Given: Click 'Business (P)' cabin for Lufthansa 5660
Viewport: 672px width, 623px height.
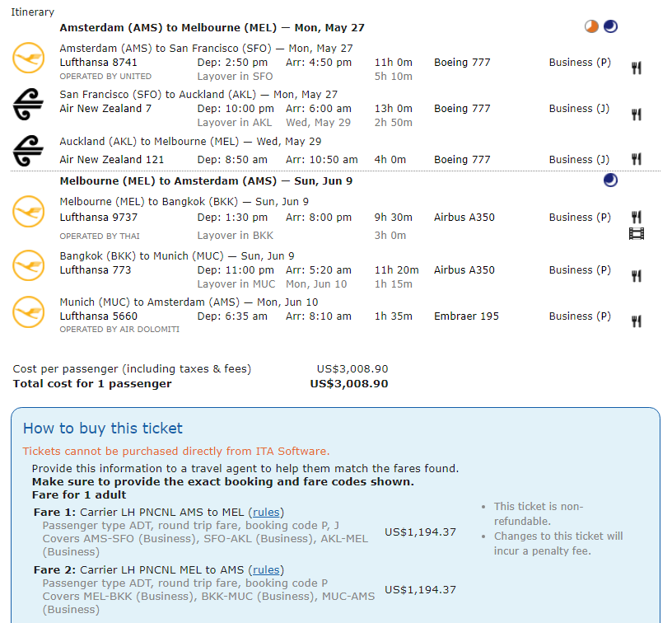Looking at the screenshot, I should click(x=580, y=316).
